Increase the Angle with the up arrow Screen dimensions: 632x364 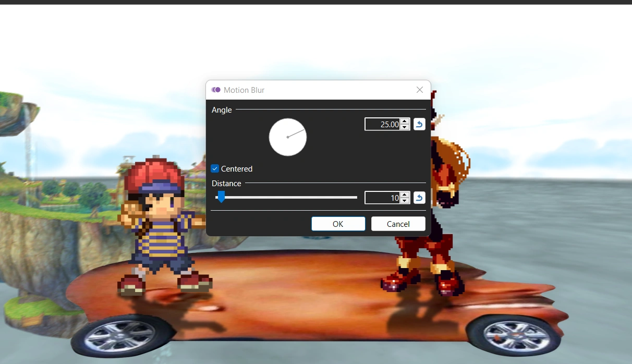405,122
